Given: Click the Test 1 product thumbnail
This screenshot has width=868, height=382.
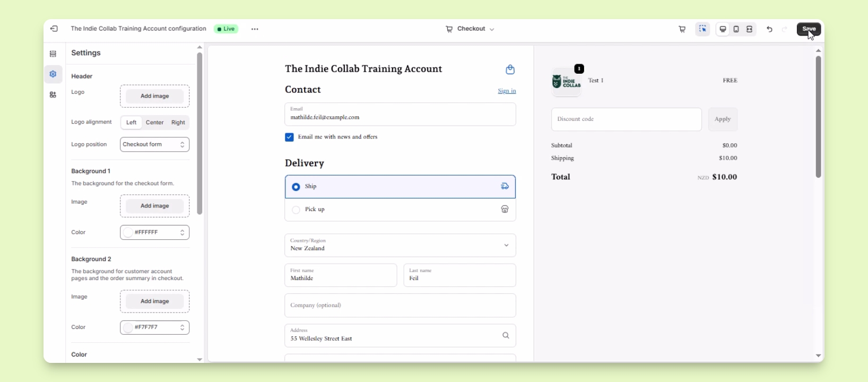Looking at the screenshot, I should [x=567, y=82].
